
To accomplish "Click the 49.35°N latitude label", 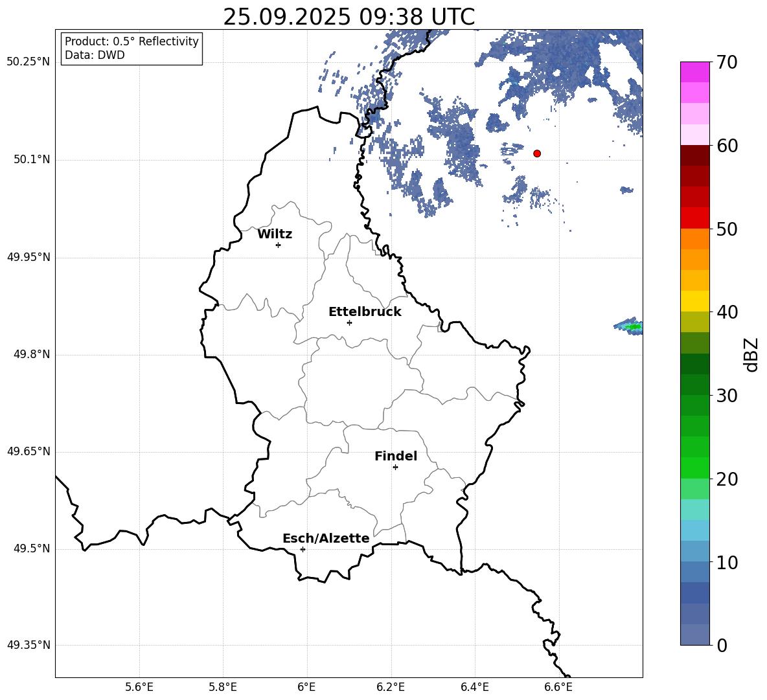I will click(28, 645).
